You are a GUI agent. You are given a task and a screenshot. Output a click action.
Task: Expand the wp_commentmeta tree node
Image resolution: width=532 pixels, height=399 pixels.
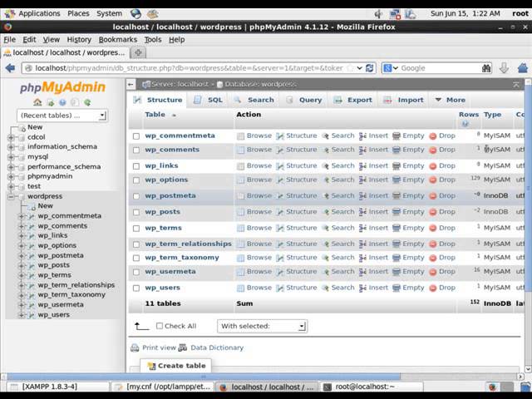[22, 216]
